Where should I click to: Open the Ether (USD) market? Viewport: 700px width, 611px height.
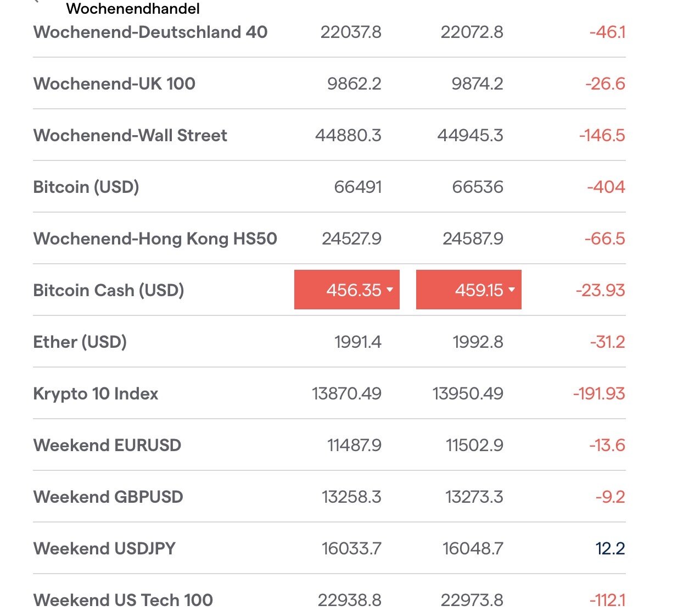(80, 342)
